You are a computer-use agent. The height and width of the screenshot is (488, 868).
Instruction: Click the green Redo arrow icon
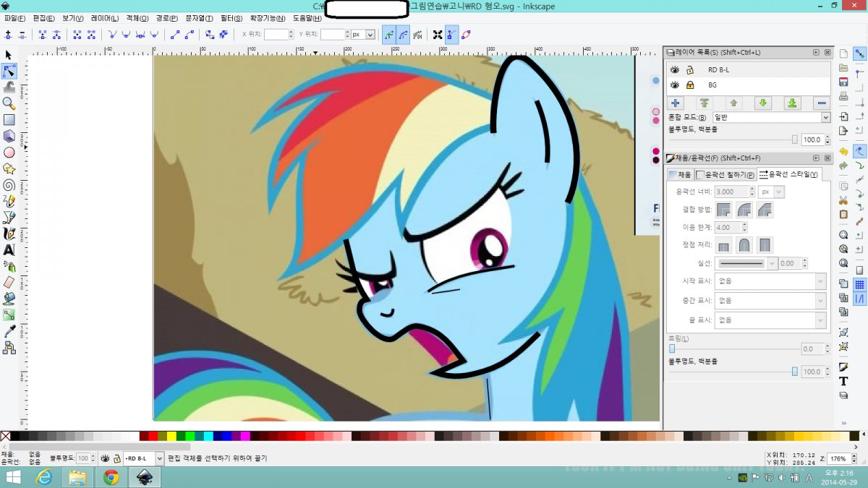843,166
